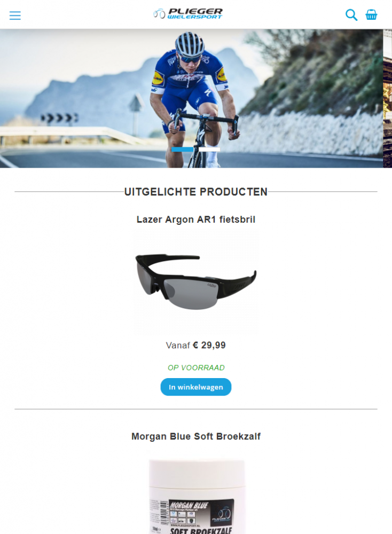Click the cyclist's helmet in banner

[x=190, y=44]
